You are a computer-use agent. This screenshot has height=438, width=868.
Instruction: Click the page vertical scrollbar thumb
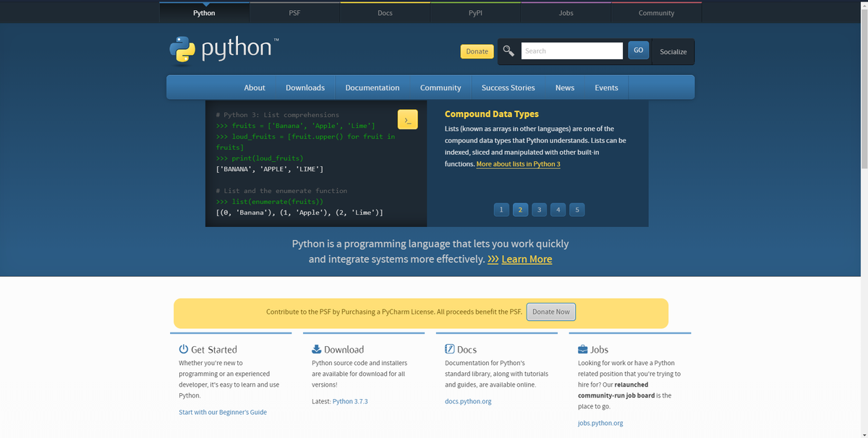(864, 88)
